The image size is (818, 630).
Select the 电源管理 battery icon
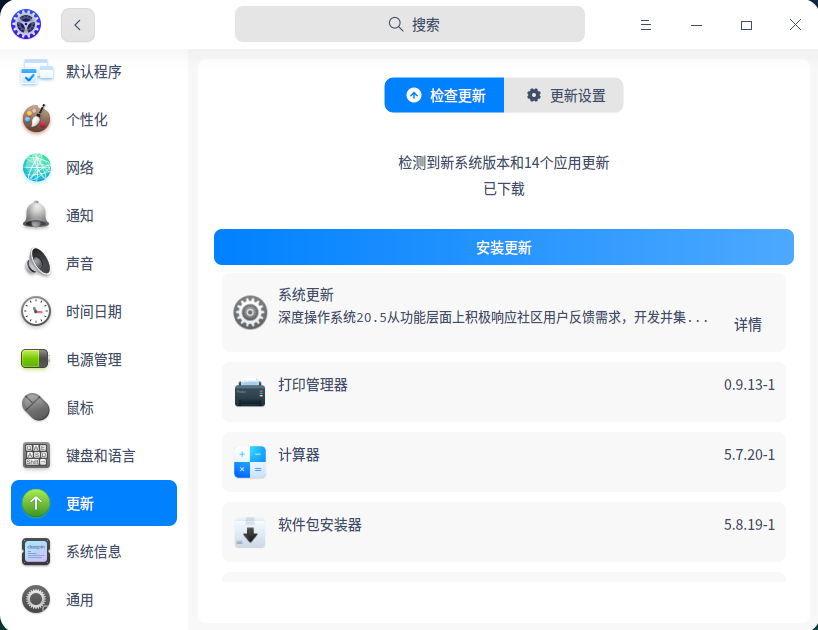coord(36,359)
